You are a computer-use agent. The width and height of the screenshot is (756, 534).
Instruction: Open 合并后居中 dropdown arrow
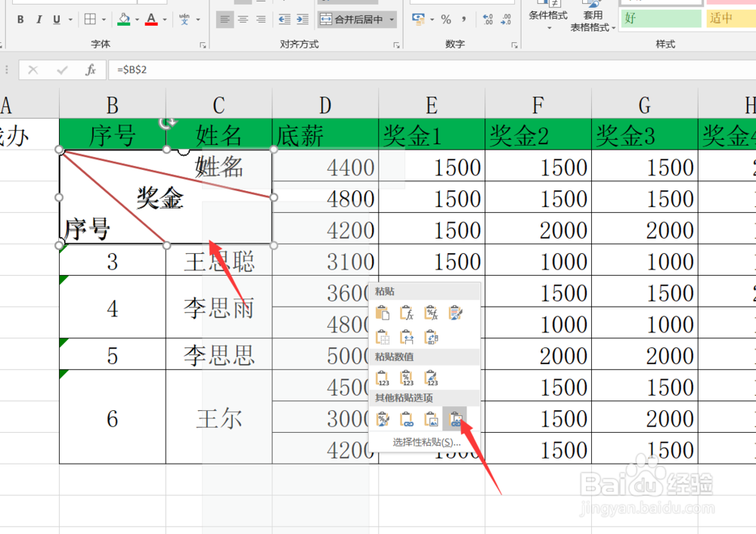tap(392, 20)
